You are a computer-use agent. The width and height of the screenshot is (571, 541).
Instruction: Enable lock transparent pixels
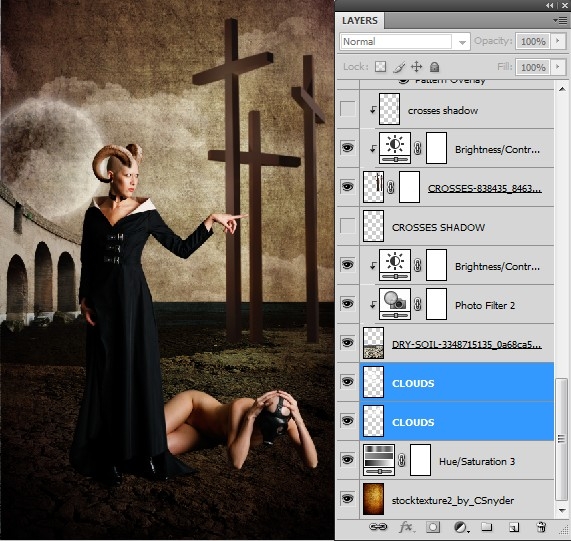coord(381,67)
